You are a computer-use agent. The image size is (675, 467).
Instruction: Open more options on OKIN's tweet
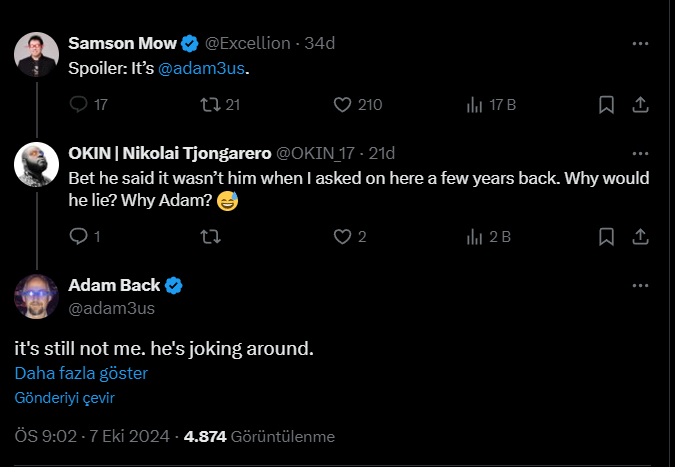pos(641,153)
